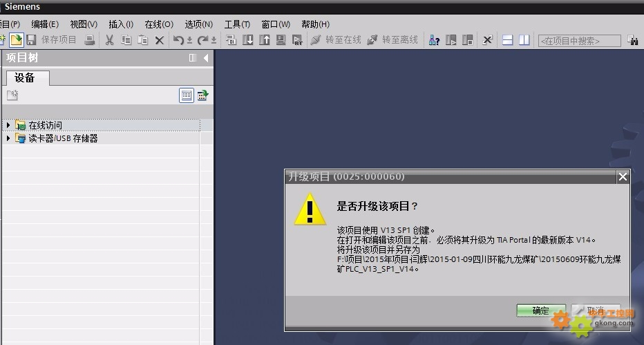
Task: Click the redo arrow icon
Action: coord(202,40)
